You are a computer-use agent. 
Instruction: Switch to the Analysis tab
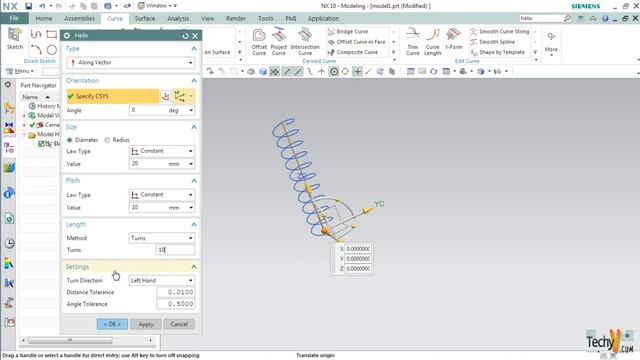(178, 18)
